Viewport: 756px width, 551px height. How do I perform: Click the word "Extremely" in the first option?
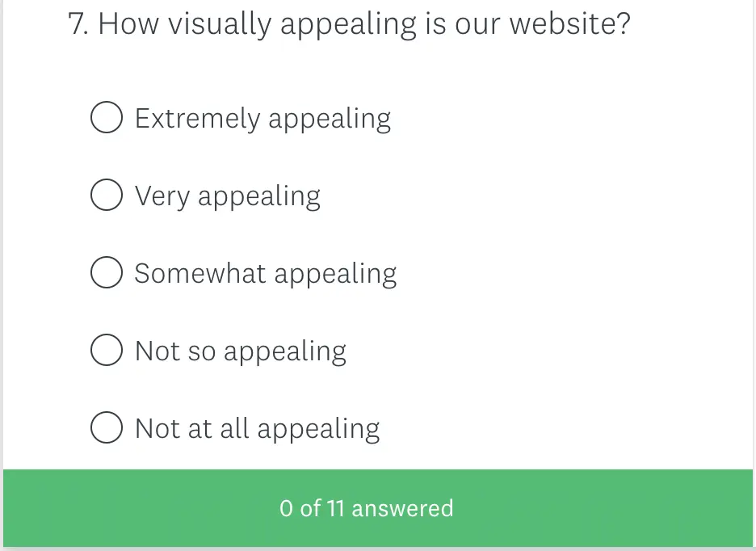[x=197, y=119]
